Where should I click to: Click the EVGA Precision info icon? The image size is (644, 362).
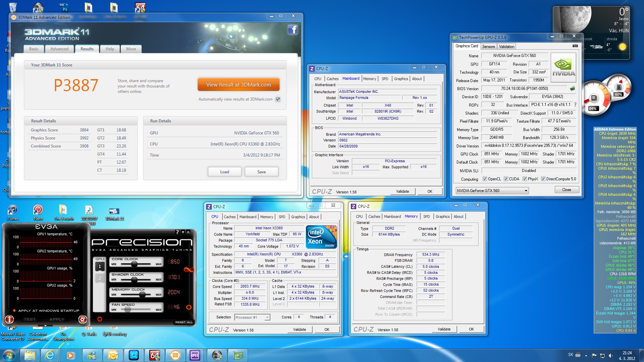click(9, 319)
